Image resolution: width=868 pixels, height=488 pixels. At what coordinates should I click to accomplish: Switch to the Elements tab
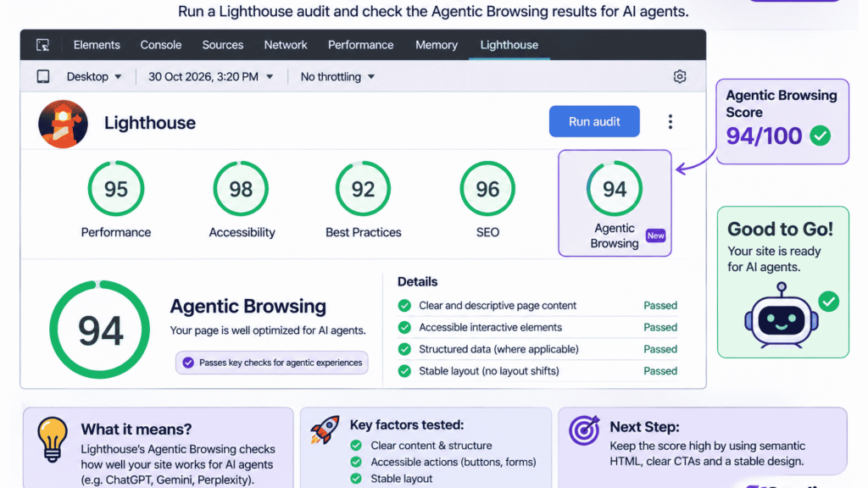97,45
